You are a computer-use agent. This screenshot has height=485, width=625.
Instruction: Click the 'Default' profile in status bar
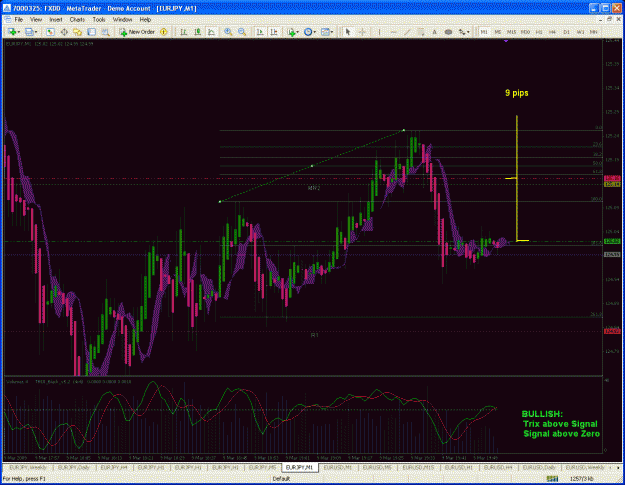[x=281, y=479]
